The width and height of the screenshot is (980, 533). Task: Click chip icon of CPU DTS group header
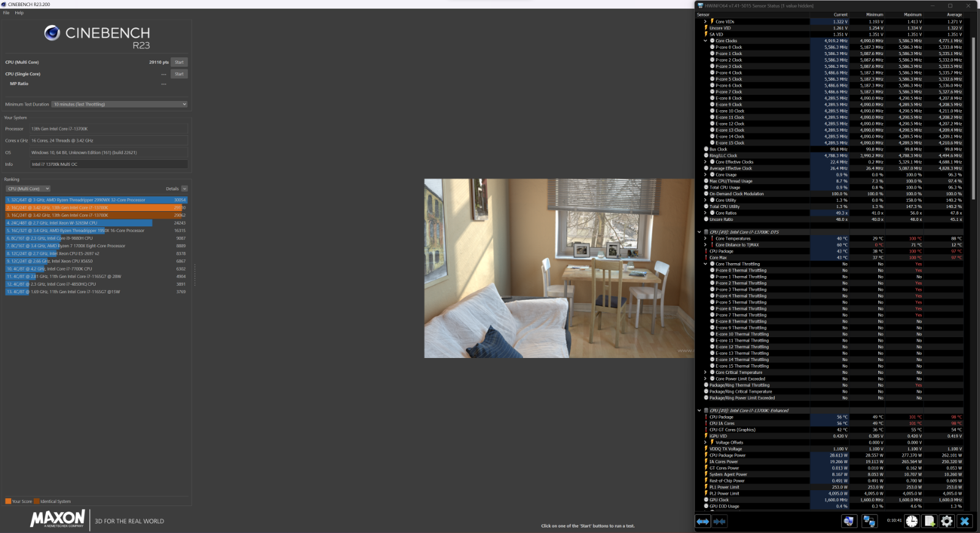point(706,232)
